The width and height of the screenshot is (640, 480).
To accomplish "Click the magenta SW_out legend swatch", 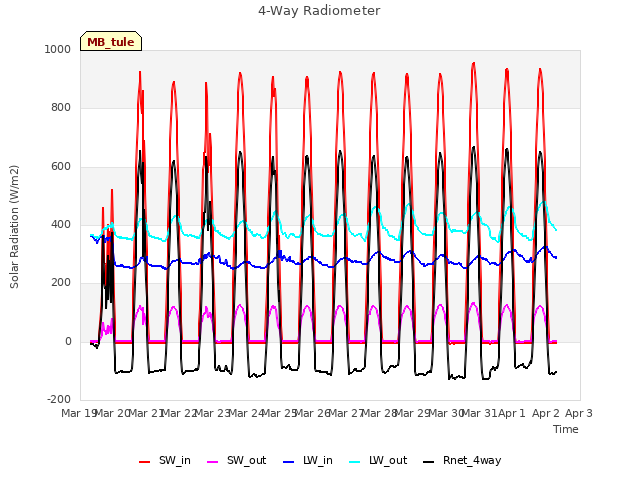I will [213, 462].
